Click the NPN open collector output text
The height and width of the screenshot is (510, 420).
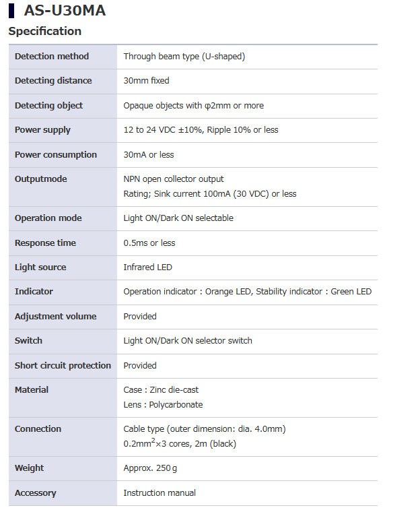173,179
